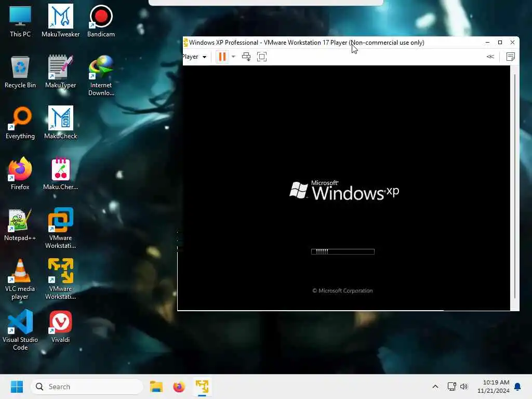Select the VLC media player desktop icon

pyautogui.click(x=20, y=279)
